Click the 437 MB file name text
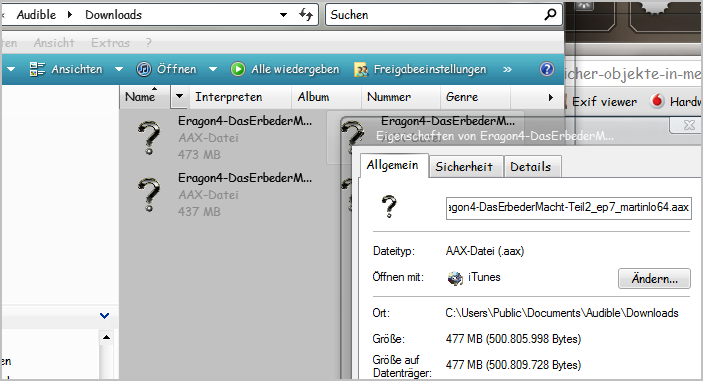Screen dimensions: 703x381 click(245, 178)
